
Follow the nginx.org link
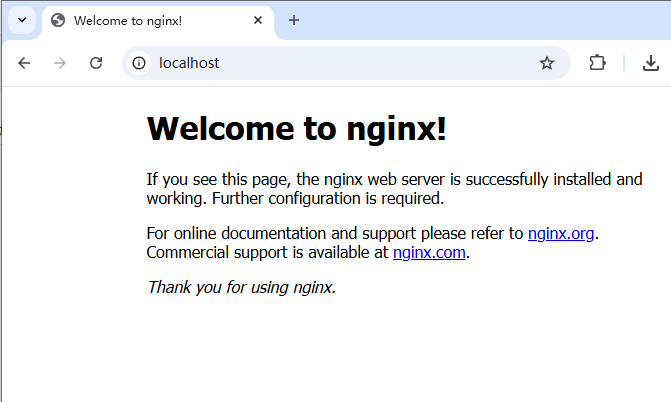point(561,234)
